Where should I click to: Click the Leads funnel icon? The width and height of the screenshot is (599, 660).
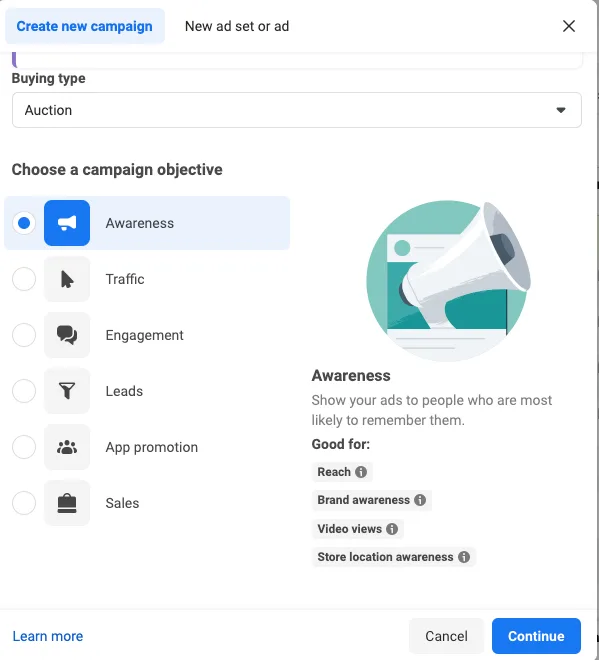(x=67, y=391)
